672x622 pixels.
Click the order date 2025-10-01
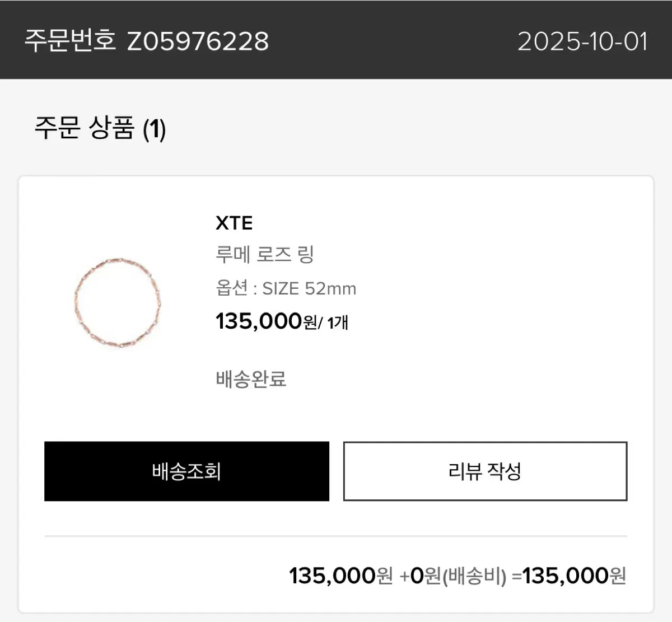[582, 41]
